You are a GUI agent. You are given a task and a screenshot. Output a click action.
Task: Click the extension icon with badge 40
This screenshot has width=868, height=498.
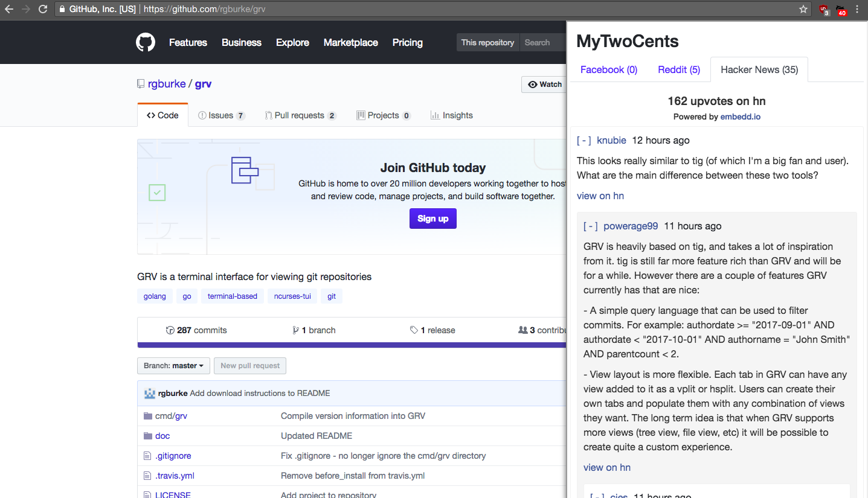pos(841,9)
